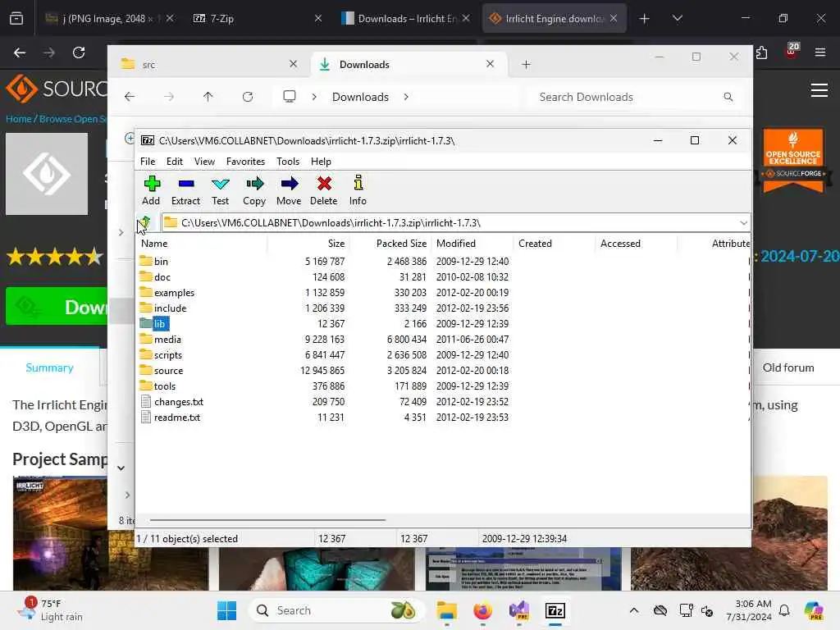Select the changes.txt file

178,401
